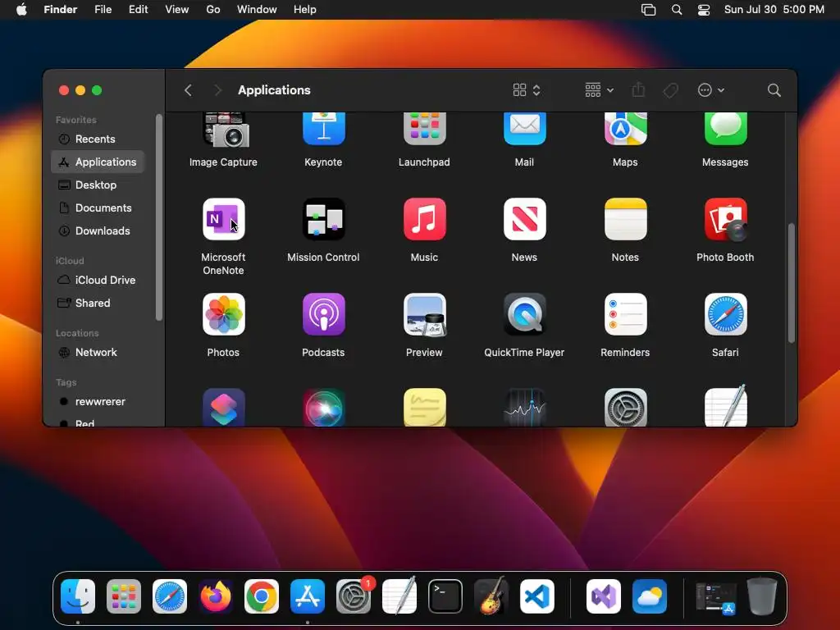The image size is (840, 630).
Task: Open the Maps app icon
Action: tap(625, 129)
